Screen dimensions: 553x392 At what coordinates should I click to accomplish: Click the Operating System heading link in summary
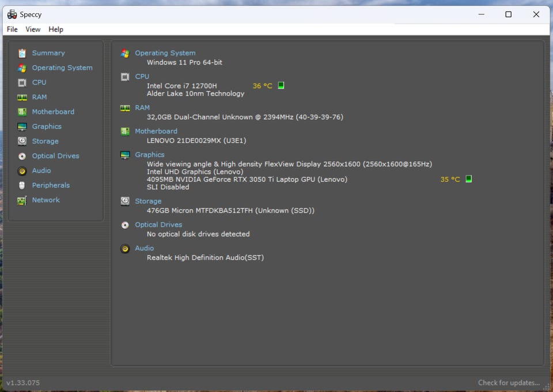tap(165, 53)
